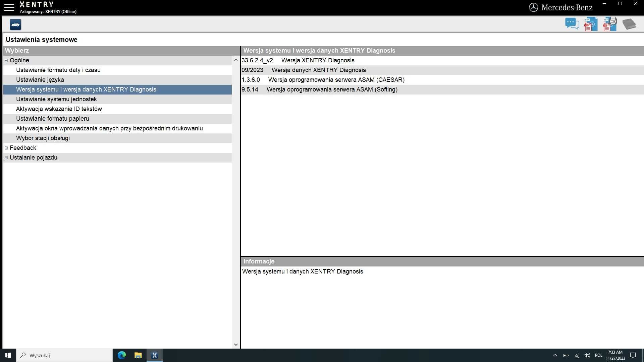Click the network Wi-Fi tray icon
The image size is (644, 362).
[x=577, y=355]
